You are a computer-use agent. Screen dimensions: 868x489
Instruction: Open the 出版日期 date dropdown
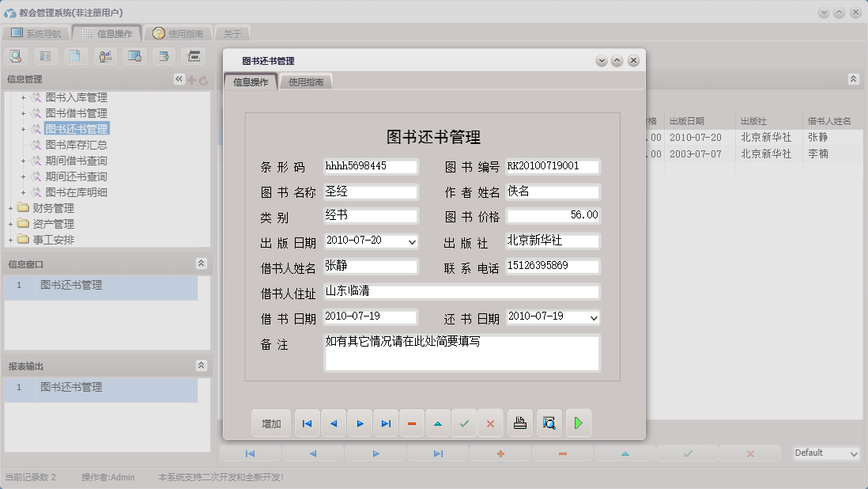[410, 241]
